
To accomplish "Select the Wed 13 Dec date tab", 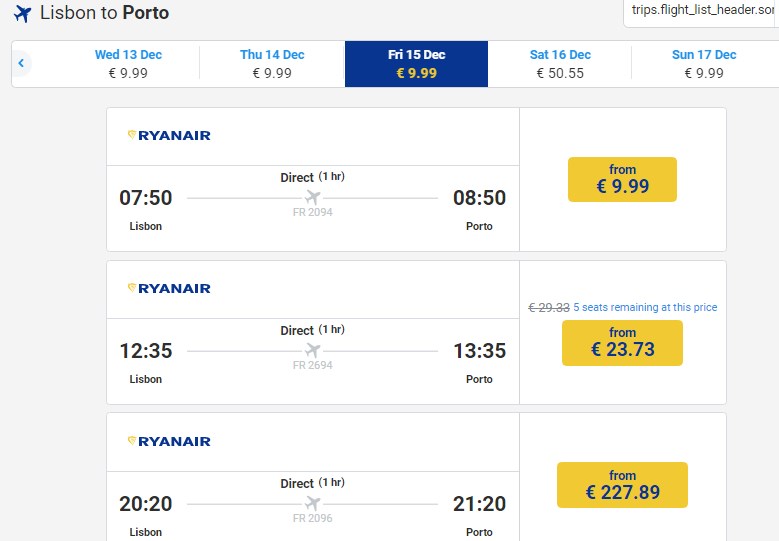I will (x=128, y=64).
